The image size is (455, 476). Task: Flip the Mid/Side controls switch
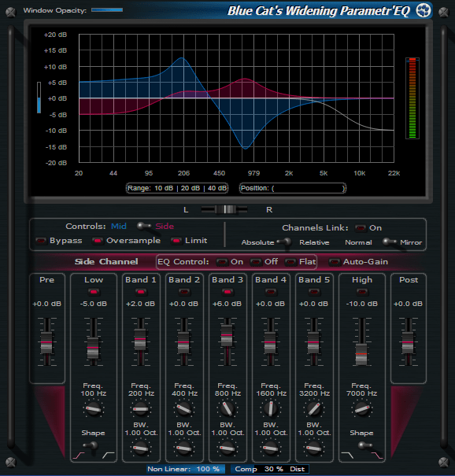tap(144, 226)
